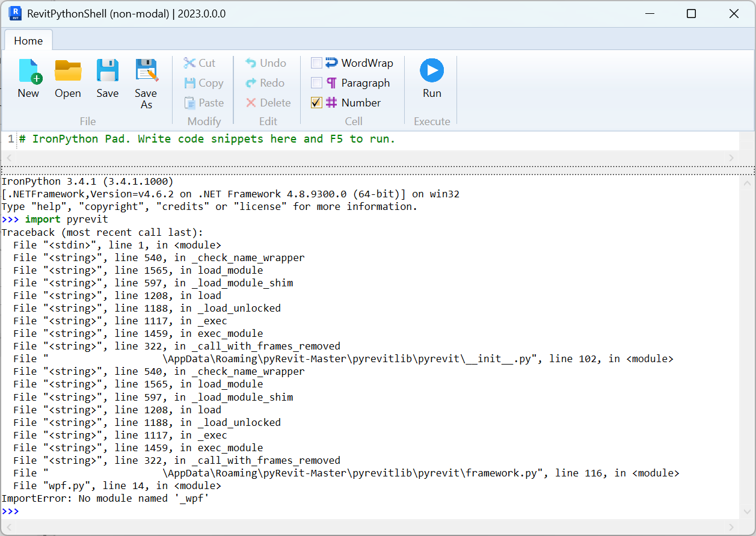The height and width of the screenshot is (536, 756).
Task: Click line number 1 in editor gutter
Action: 11,139
